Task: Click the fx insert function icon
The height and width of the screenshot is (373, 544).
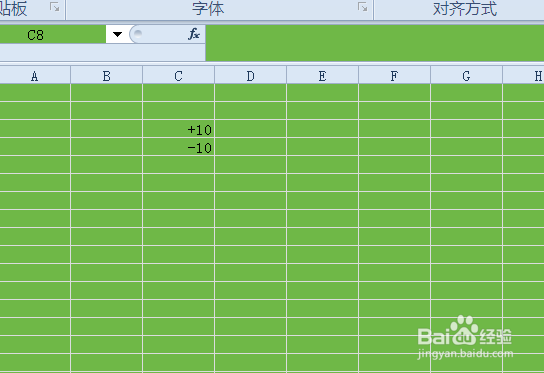Action: [x=194, y=34]
